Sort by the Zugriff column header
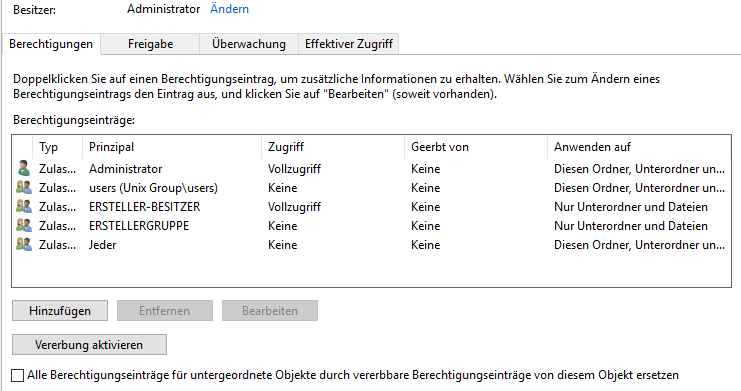The height and width of the screenshot is (391, 741). point(333,147)
